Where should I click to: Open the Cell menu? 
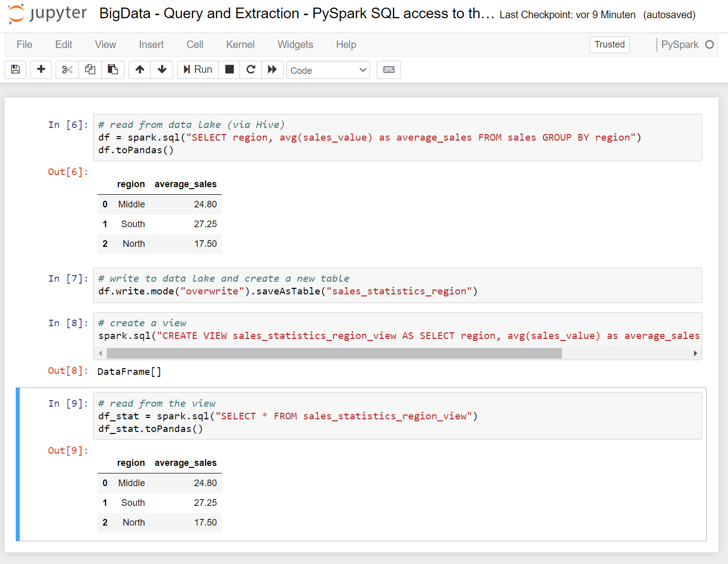[x=195, y=45]
